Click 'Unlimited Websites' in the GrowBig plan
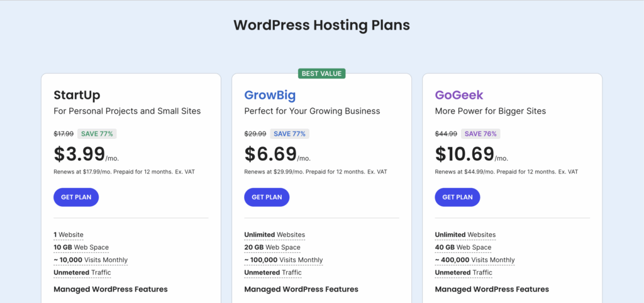The image size is (644, 303). click(x=274, y=234)
